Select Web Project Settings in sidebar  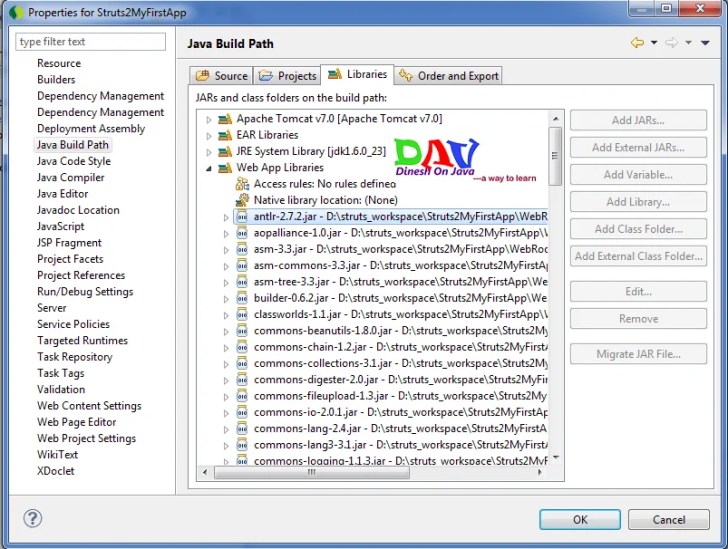(86, 438)
